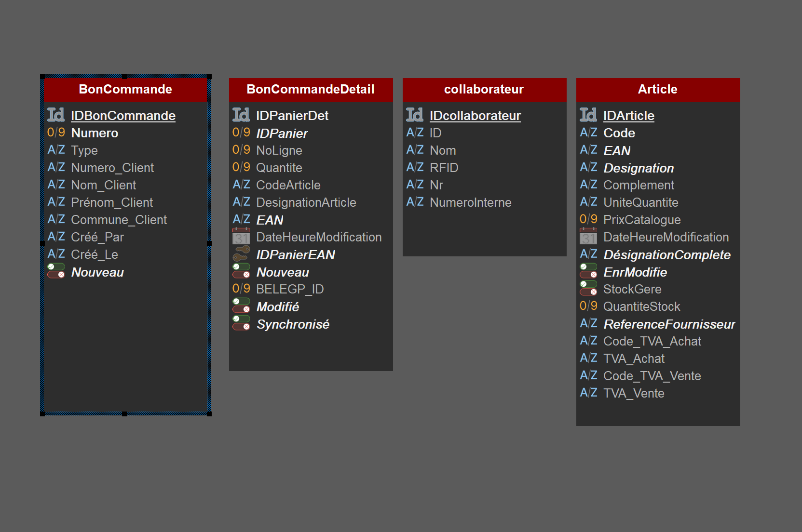Viewport: 802px width, 532px height.
Task: Click the boolean icon beside EnrModifie
Action: pos(588,271)
